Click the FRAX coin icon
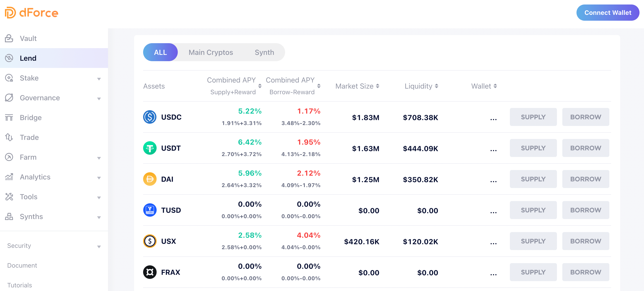 coord(150,272)
